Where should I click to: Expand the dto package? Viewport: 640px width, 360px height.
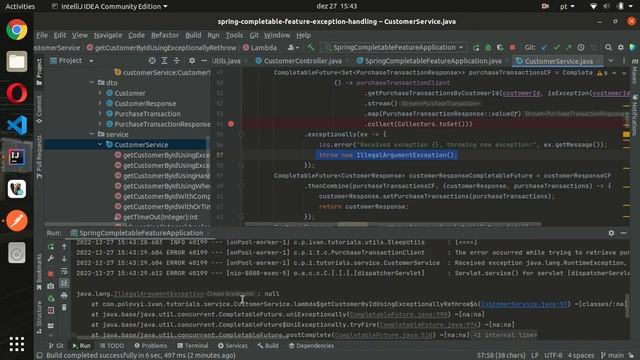pos(92,83)
